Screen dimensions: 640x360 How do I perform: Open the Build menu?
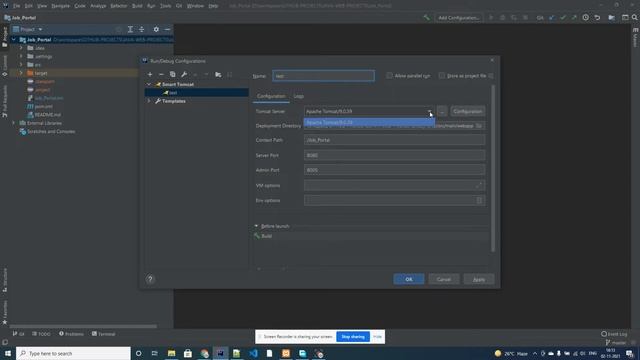(137, 6)
